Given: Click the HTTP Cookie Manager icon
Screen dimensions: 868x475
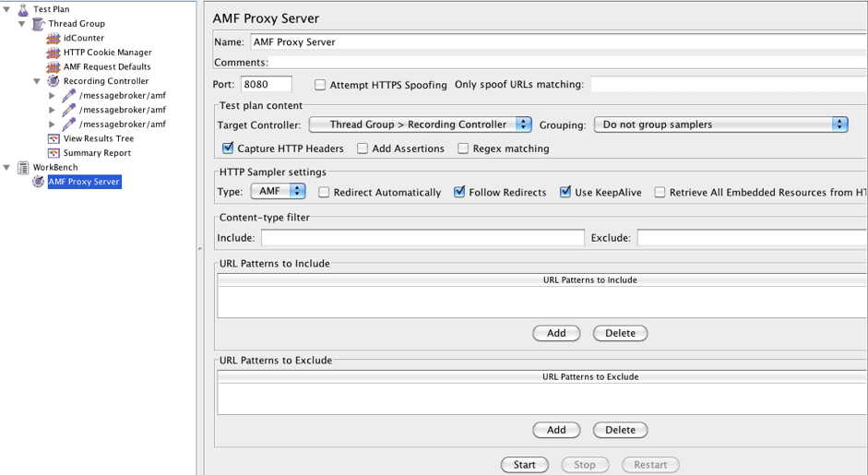Looking at the screenshot, I should tap(54, 53).
